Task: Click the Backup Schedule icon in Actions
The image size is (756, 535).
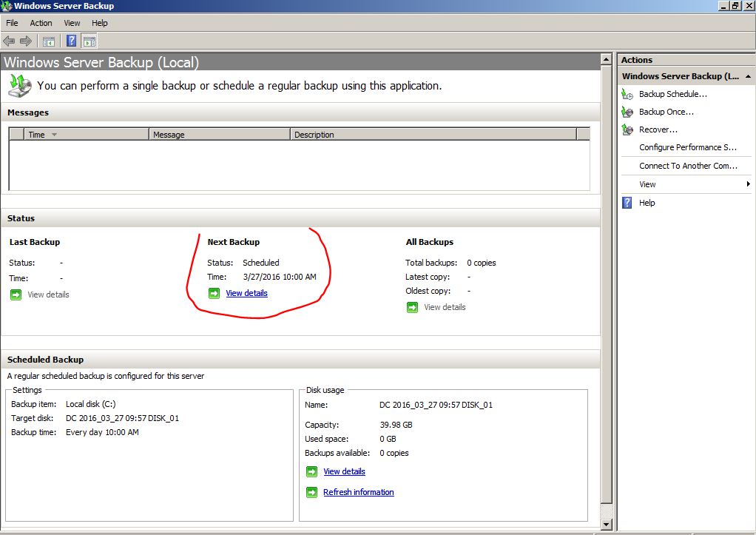Action: click(627, 94)
